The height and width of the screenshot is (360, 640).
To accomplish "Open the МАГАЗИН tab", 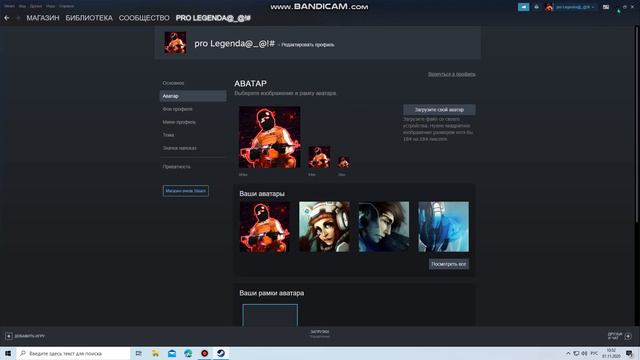I will [x=43, y=18].
